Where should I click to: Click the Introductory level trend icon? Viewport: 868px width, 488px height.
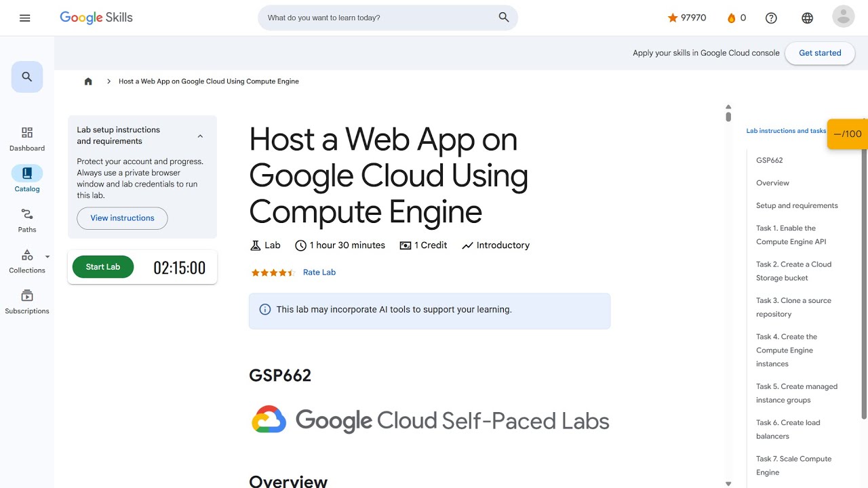click(x=467, y=245)
